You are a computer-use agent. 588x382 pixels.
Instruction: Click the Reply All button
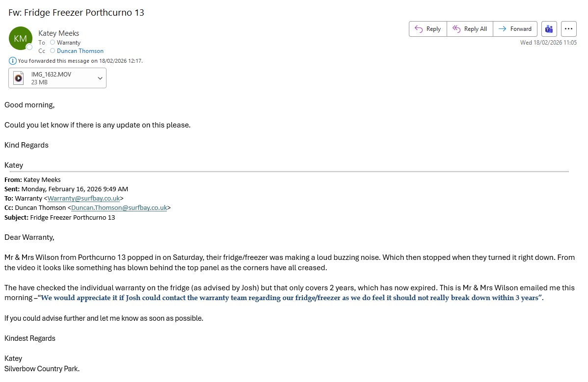pos(470,29)
